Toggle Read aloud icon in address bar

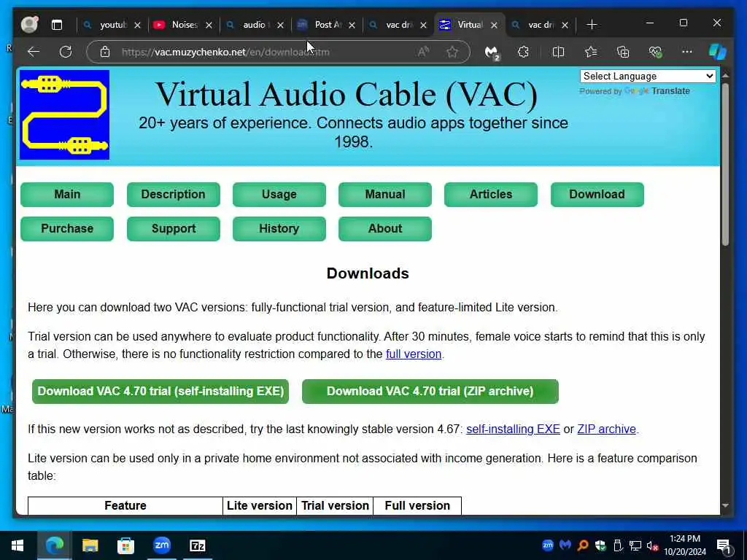[423, 52]
